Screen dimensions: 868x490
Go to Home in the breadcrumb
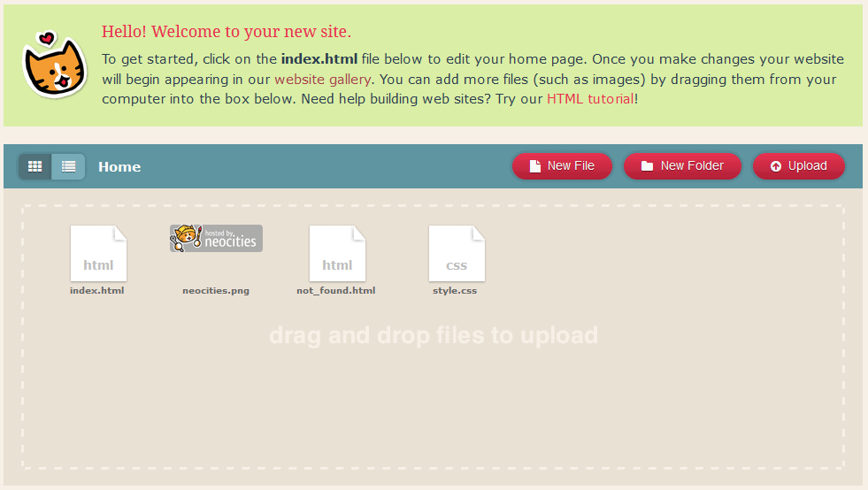pos(119,166)
